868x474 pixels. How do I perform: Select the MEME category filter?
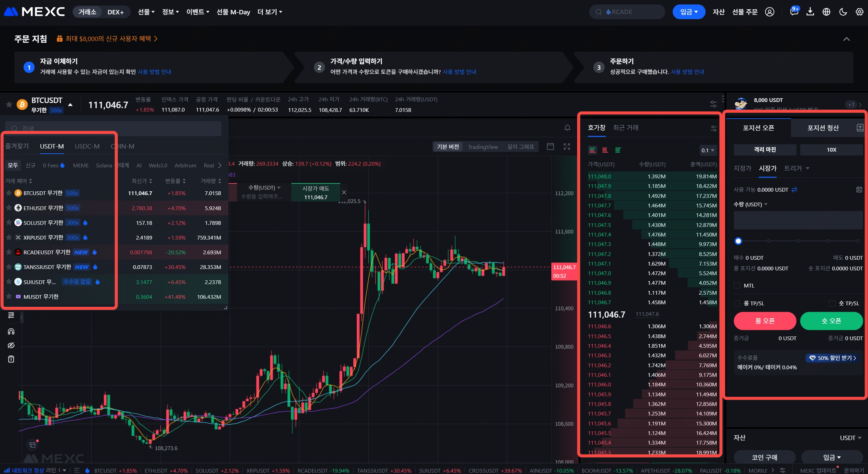[81, 165]
